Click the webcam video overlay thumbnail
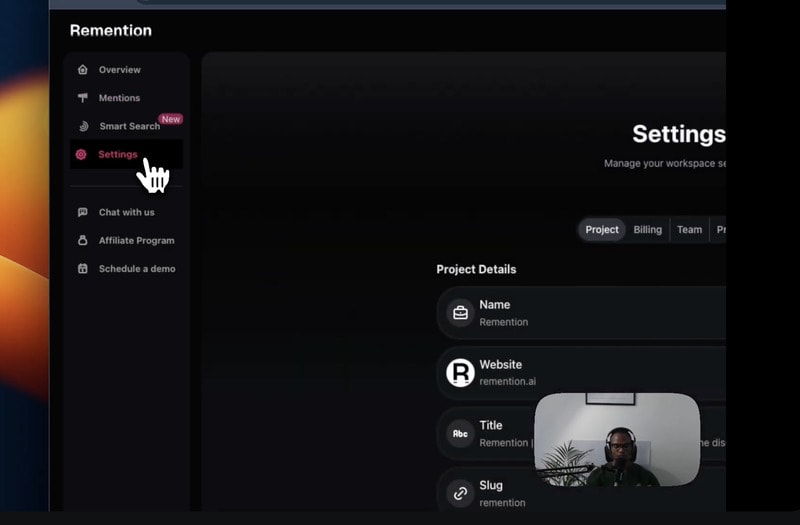Image resolution: width=800 pixels, height=525 pixels. (x=616, y=439)
